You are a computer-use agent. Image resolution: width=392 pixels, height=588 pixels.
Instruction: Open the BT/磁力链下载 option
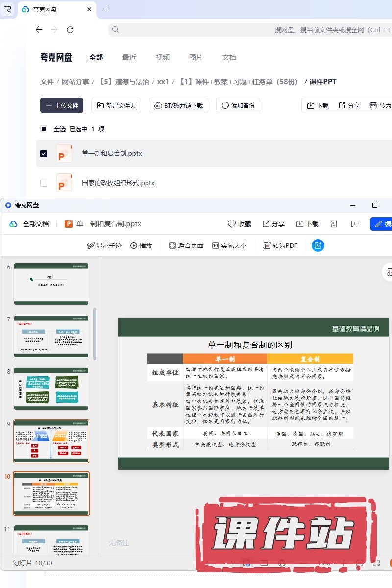179,105
